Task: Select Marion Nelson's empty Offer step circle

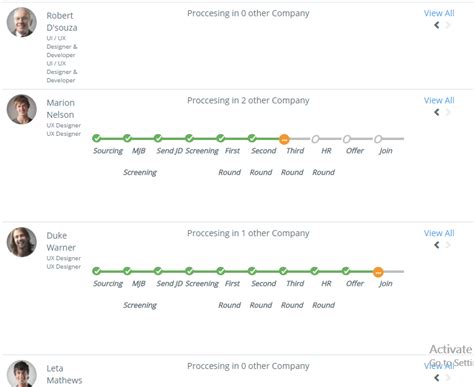Action: pyautogui.click(x=347, y=139)
